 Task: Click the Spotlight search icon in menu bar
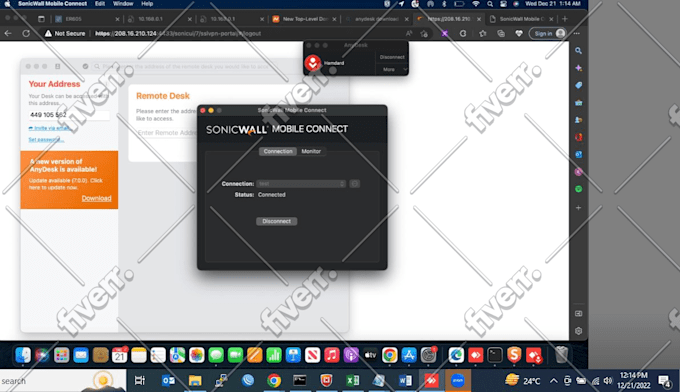pyautogui.click(x=490, y=4)
